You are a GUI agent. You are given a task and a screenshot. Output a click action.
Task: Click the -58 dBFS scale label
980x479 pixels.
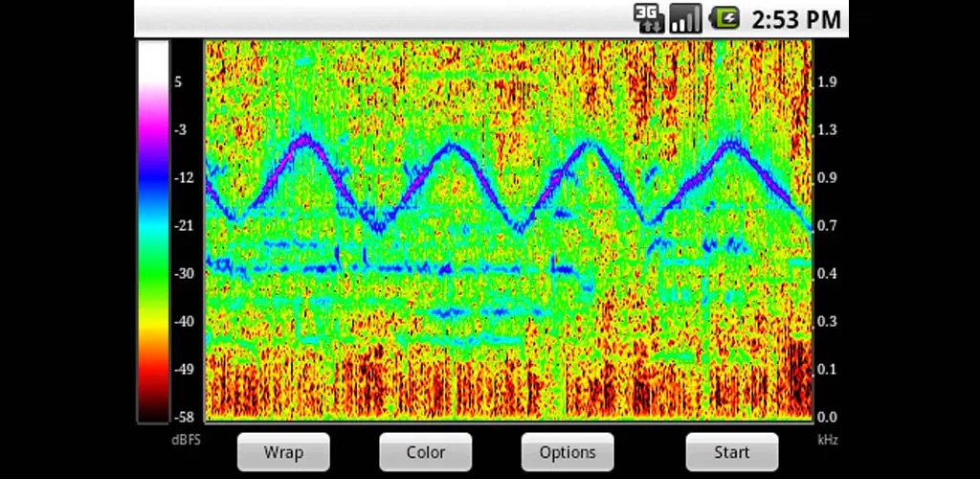(183, 417)
